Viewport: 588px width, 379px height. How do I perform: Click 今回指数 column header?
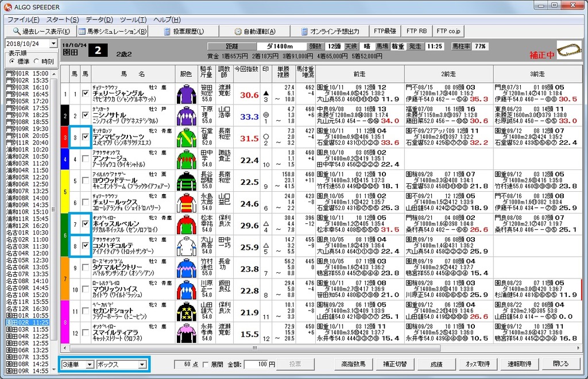tap(246, 74)
